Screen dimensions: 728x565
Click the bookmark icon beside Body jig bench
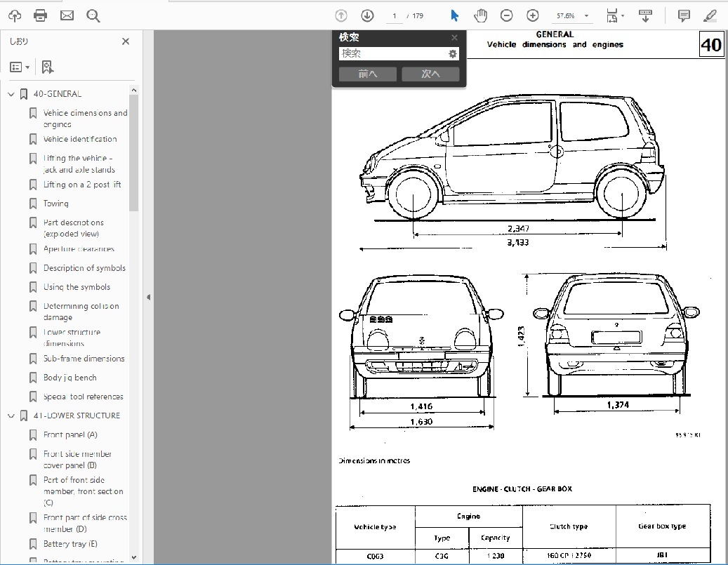click(33, 378)
